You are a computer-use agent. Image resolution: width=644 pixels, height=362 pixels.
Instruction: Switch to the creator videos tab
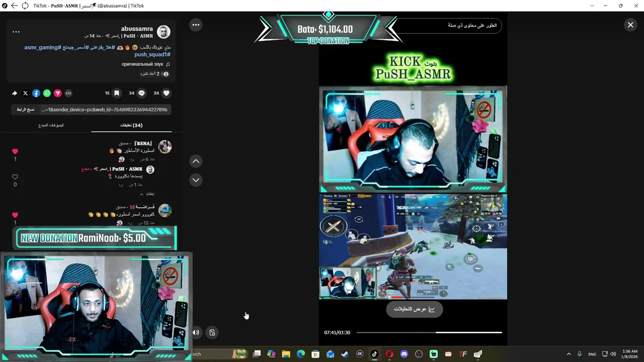[x=51, y=125]
